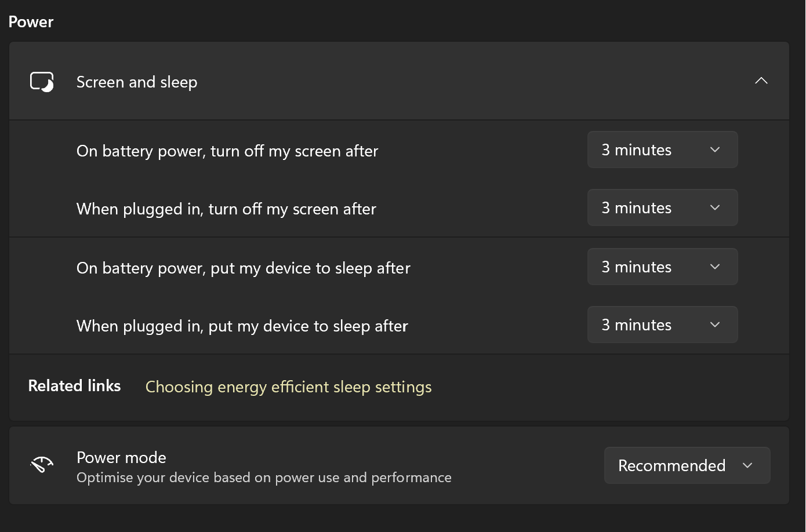Click "On battery power, turn off my screen after" label
This screenshot has width=806, height=532.
coord(227,151)
